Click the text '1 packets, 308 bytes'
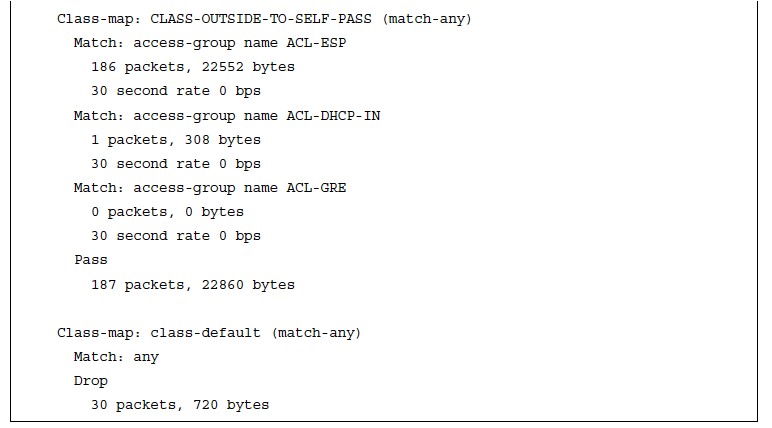Image resolution: width=772 pixels, height=428 pixels. (x=176, y=140)
